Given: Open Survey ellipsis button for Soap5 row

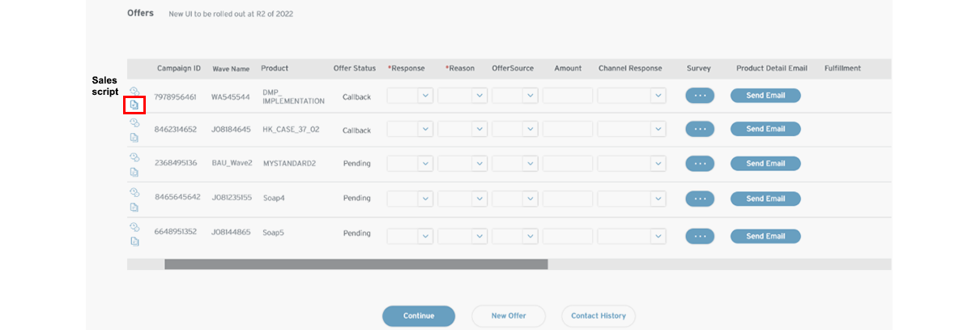Looking at the screenshot, I should tap(701, 236).
